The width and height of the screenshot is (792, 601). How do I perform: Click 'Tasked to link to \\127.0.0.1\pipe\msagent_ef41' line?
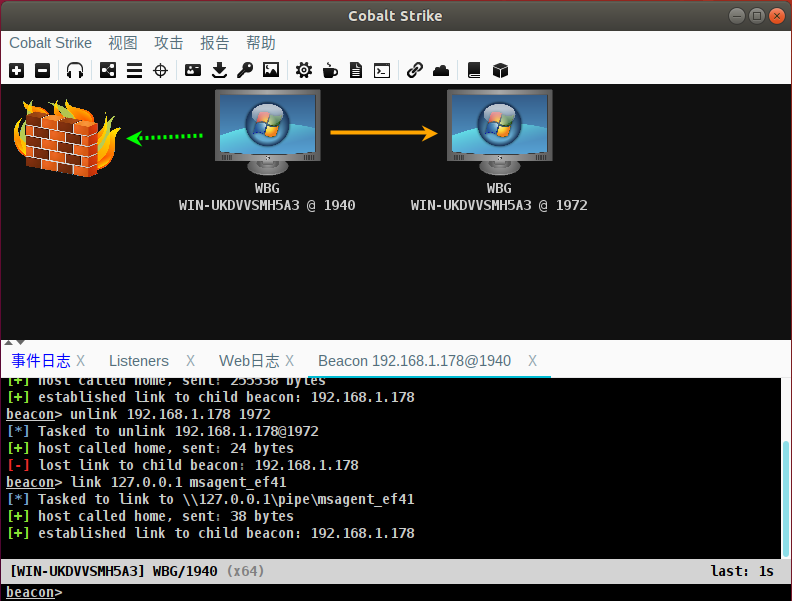pyautogui.click(x=211, y=499)
